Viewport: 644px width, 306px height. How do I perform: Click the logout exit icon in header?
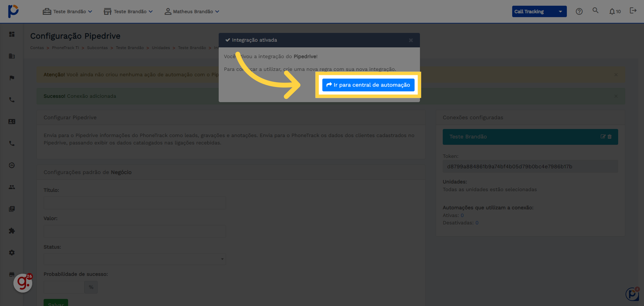coord(633,11)
